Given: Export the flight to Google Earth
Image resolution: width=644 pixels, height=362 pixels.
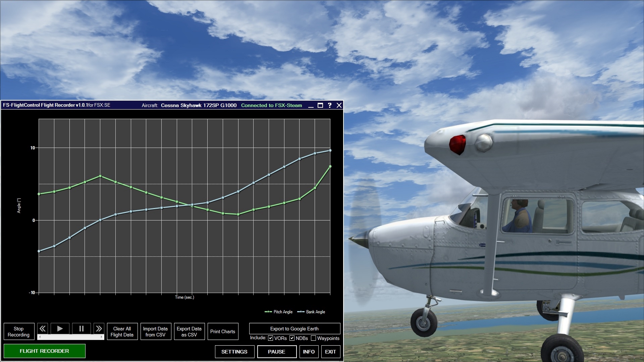Looking at the screenshot, I should pos(294,328).
